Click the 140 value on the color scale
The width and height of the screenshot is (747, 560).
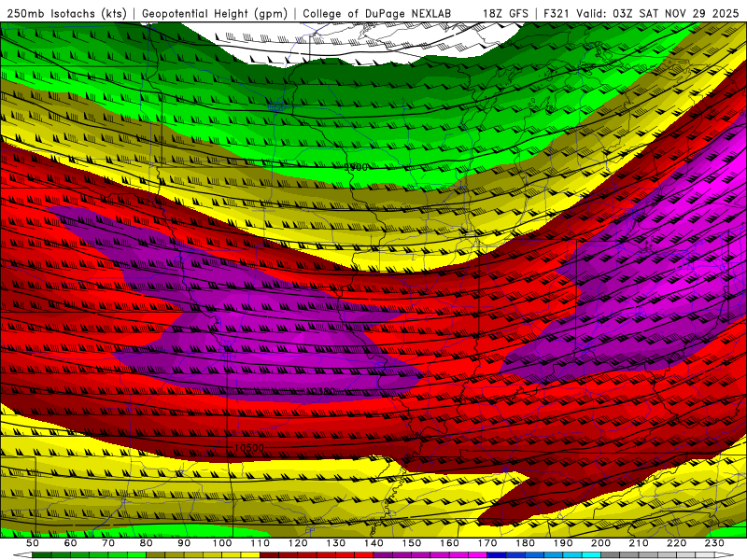click(373, 543)
